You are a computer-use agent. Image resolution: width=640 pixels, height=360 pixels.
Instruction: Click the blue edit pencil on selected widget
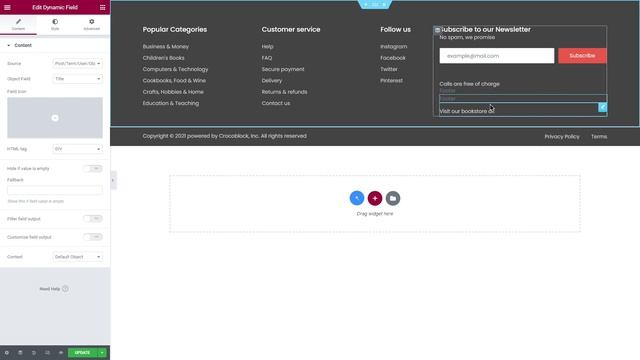coord(602,107)
